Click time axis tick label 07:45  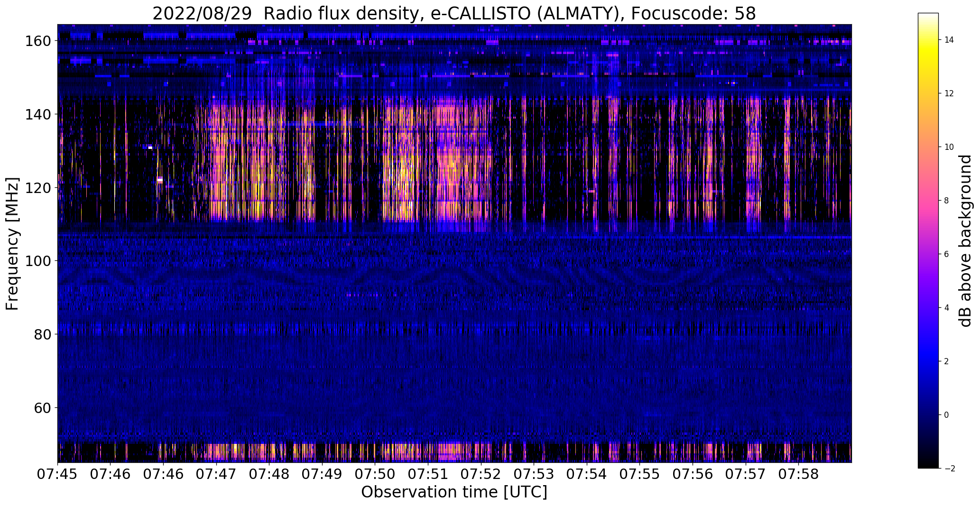57,474
